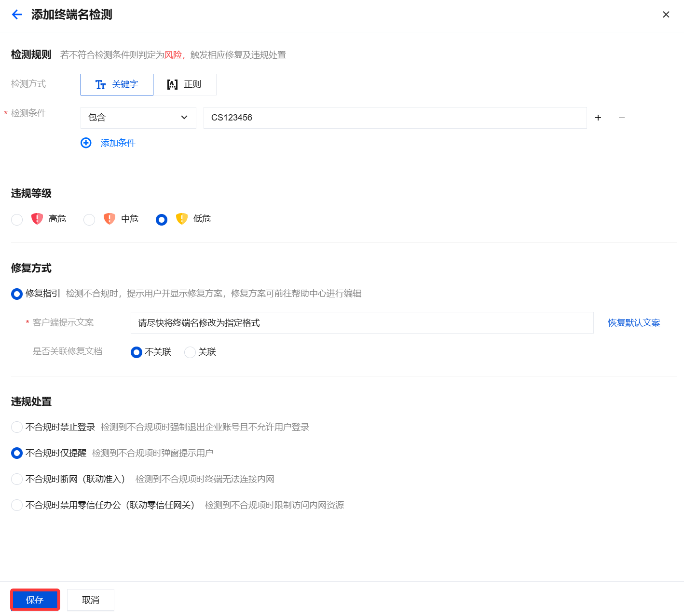Click the plus icon next to CS123456 field
This screenshot has width=684, height=616.
coord(598,118)
